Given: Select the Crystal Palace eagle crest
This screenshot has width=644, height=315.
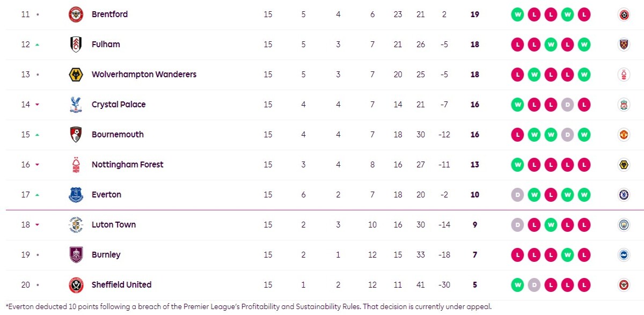Looking at the screenshot, I should tap(76, 105).
